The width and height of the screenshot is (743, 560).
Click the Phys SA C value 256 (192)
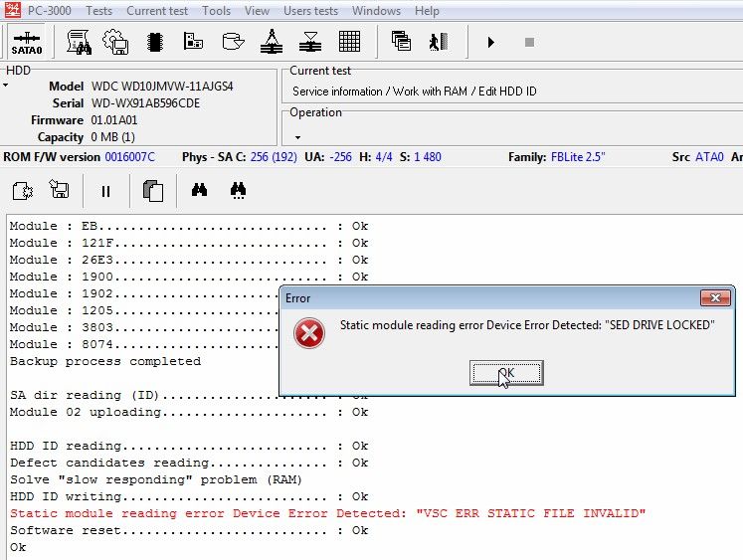274,157
